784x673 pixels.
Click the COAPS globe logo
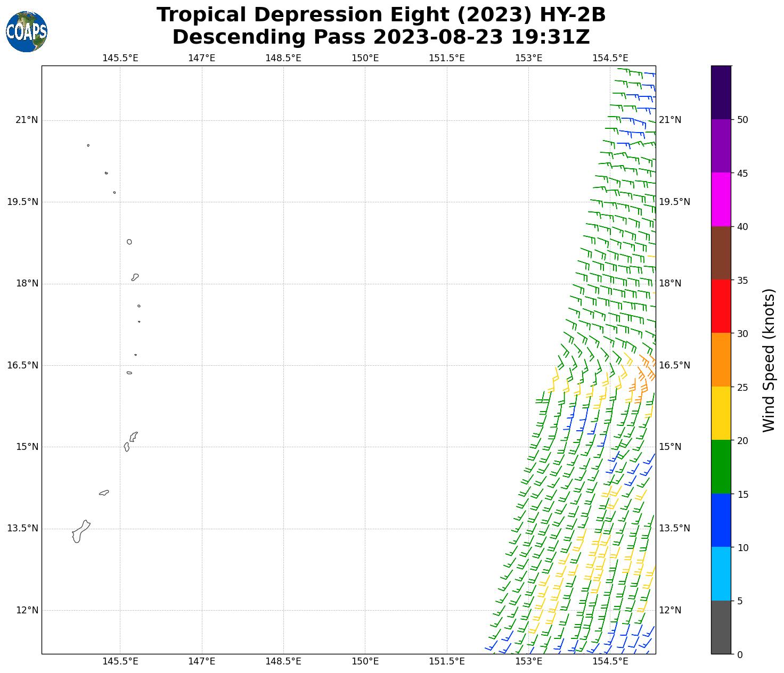27,32
